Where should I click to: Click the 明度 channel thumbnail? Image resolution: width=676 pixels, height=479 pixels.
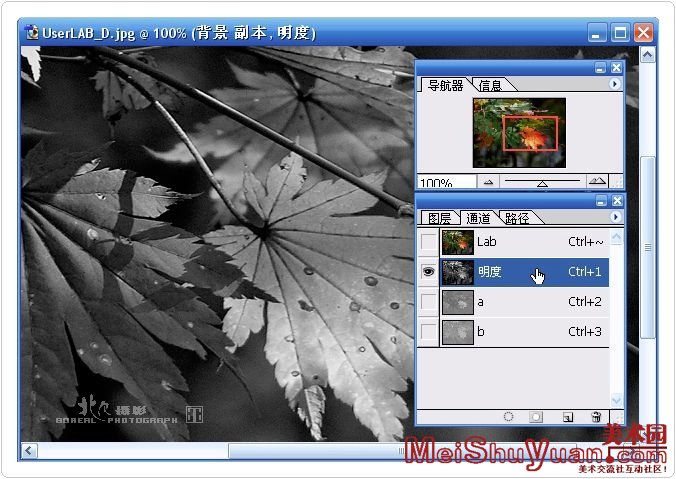click(x=458, y=272)
